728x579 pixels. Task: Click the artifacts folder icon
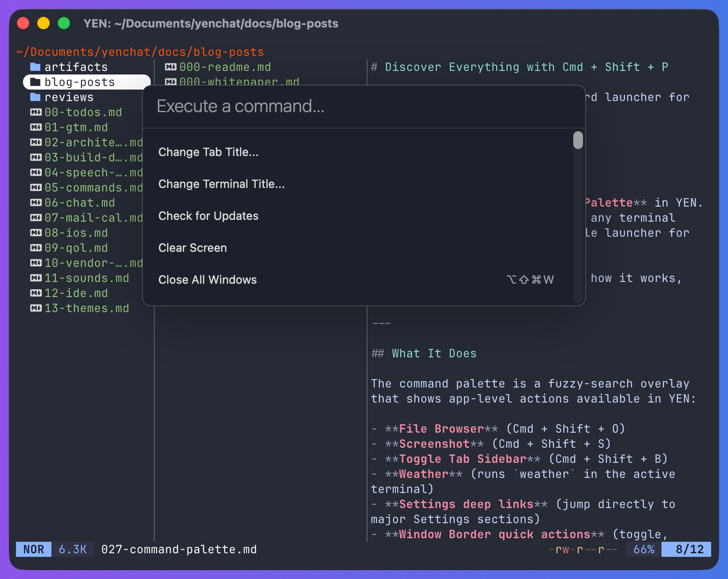coord(35,67)
